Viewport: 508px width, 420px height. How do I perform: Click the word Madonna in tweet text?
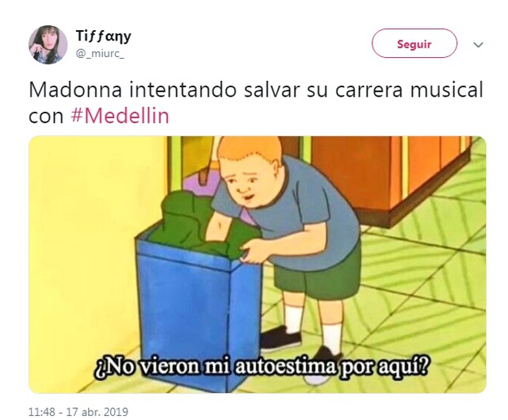click(x=75, y=90)
